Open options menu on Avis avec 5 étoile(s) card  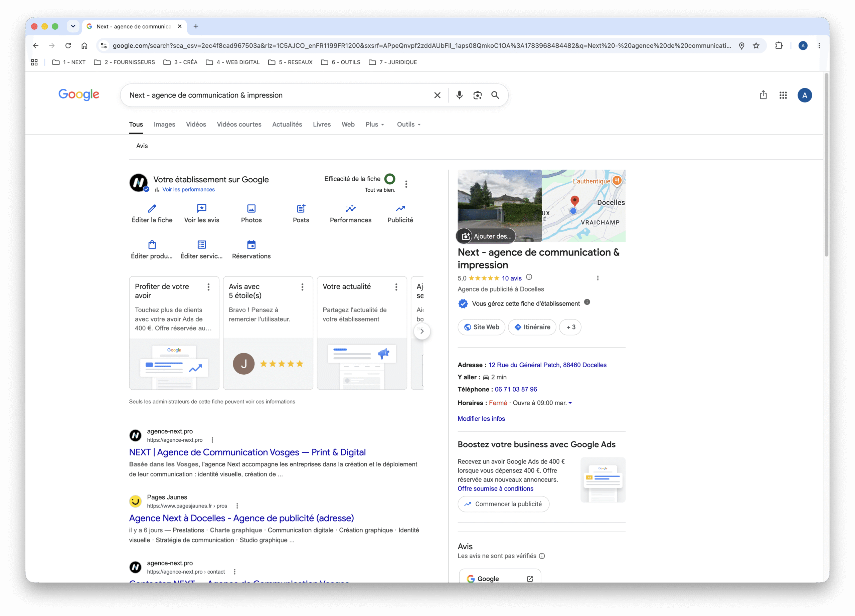[302, 287]
